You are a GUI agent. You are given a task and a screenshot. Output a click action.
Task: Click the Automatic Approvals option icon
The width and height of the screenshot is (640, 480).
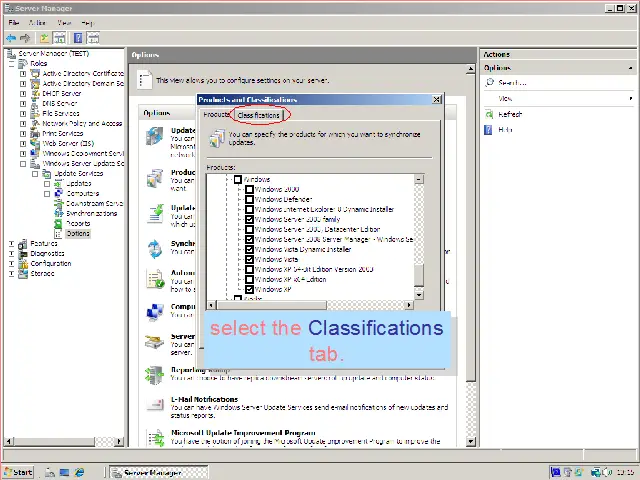click(155, 279)
